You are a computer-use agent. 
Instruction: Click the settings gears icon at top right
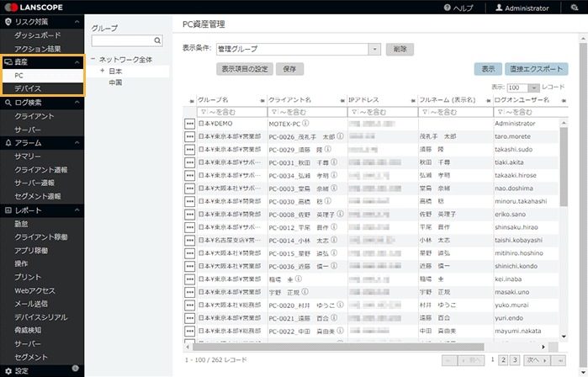click(575, 8)
